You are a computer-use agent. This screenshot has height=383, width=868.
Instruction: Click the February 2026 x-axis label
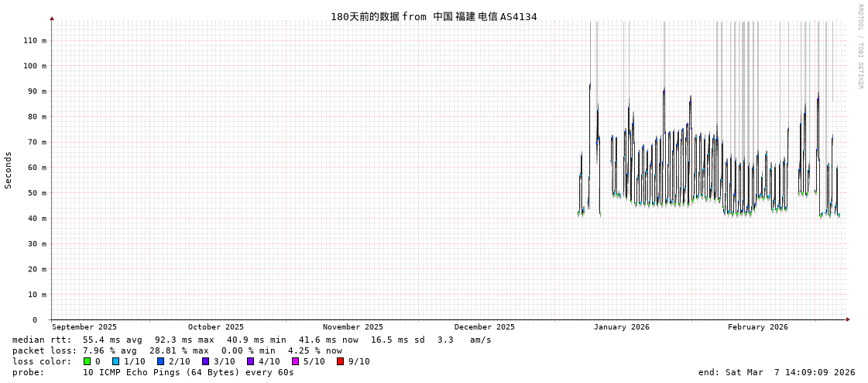coord(757,327)
